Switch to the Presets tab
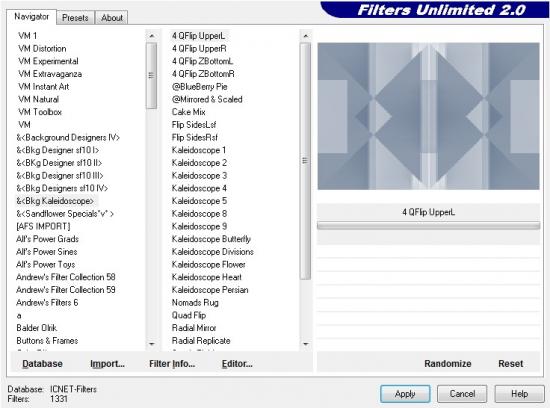Image resolution: width=550 pixels, height=408 pixels. coord(75,18)
